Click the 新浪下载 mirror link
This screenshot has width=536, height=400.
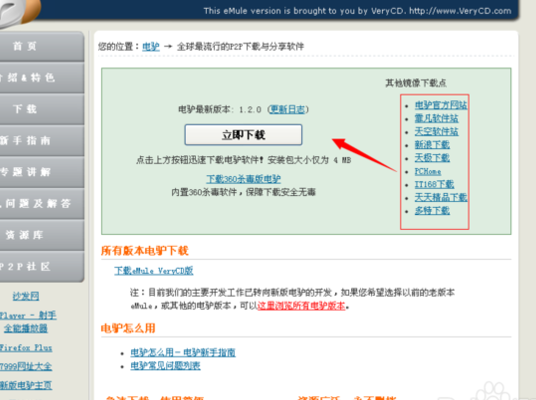432,145
